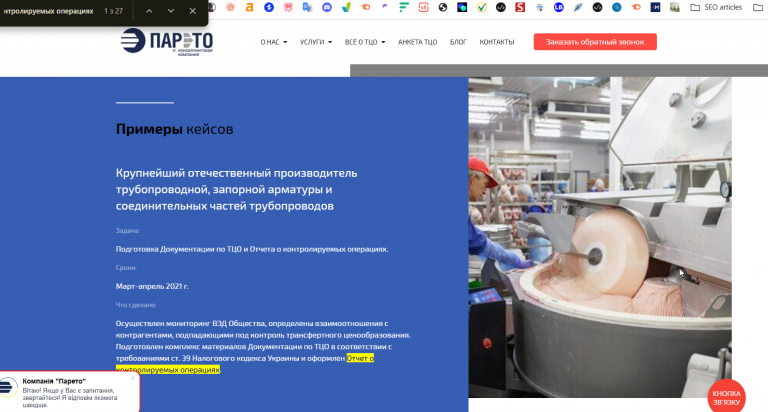Open the pink at-sign circle bookmark
The height and width of the screenshot is (412, 768).
[x=230, y=7]
